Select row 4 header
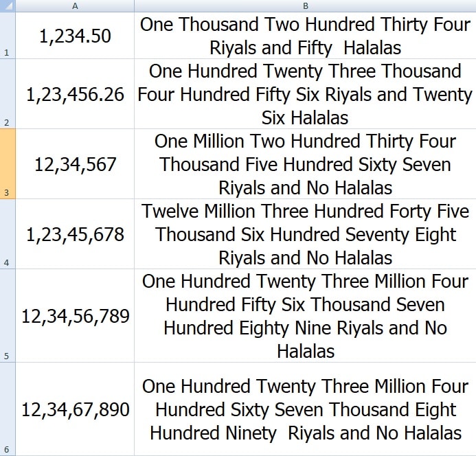Image resolution: width=476 pixels, height=456 pixels. coord(8,234)
